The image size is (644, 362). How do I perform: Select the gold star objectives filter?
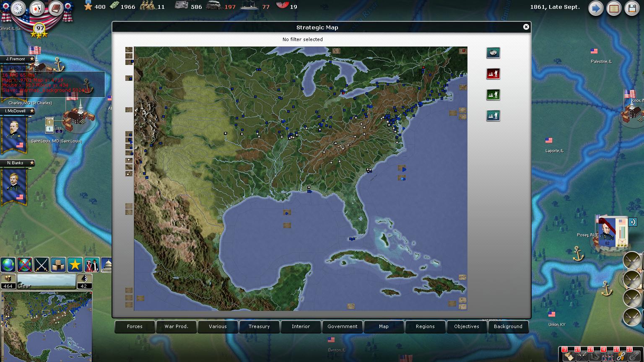[x=75, y=264]
